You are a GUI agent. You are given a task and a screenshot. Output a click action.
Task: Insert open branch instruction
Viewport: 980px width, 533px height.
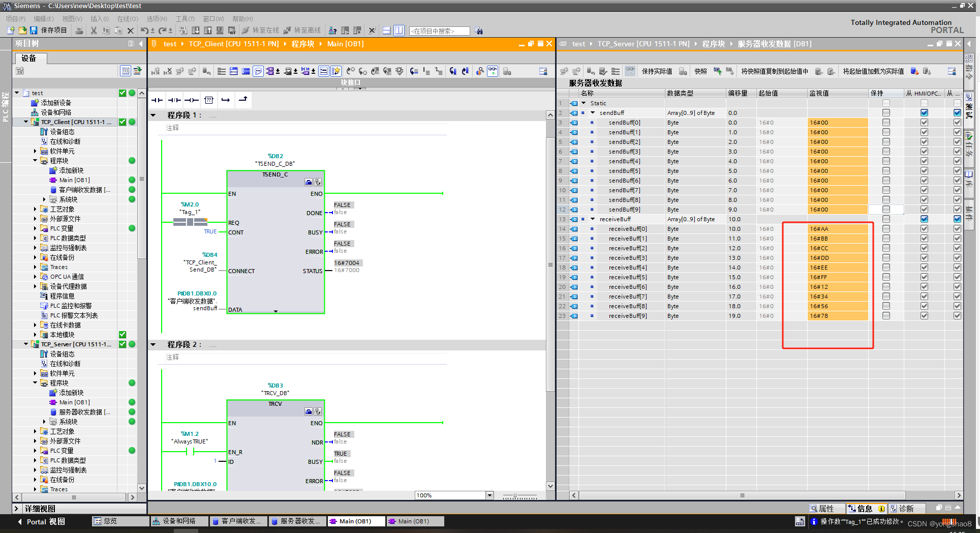coord(226,100)
